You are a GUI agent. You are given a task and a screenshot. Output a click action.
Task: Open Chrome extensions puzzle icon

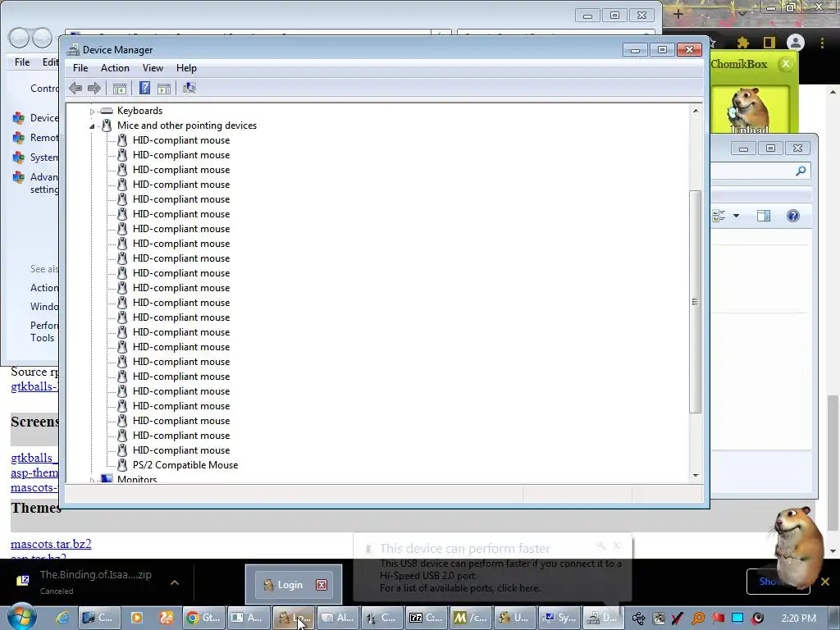pyautogui.click(x=743, y=43)
